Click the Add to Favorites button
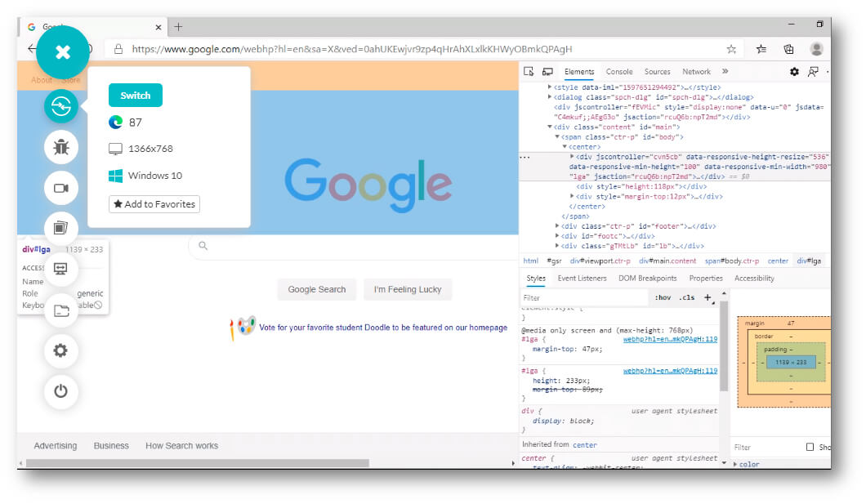 (x=154, y=203)
